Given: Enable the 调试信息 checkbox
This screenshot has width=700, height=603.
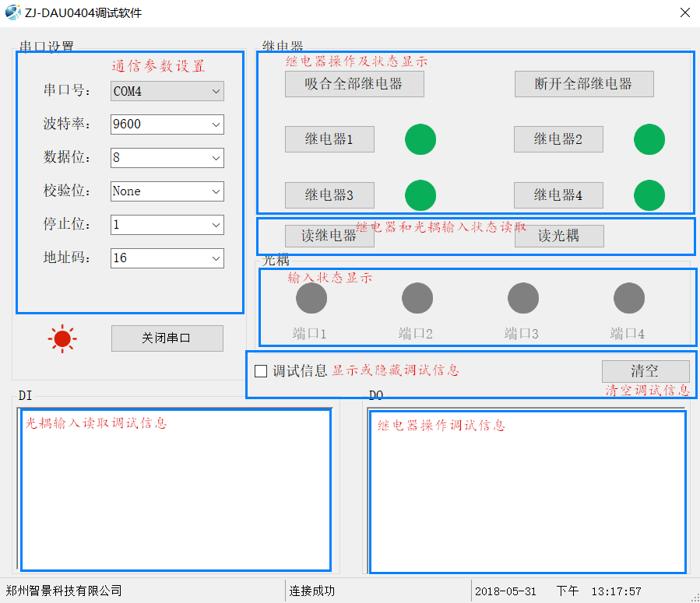Looking at the screenshot, I should [x=261, y=371].
